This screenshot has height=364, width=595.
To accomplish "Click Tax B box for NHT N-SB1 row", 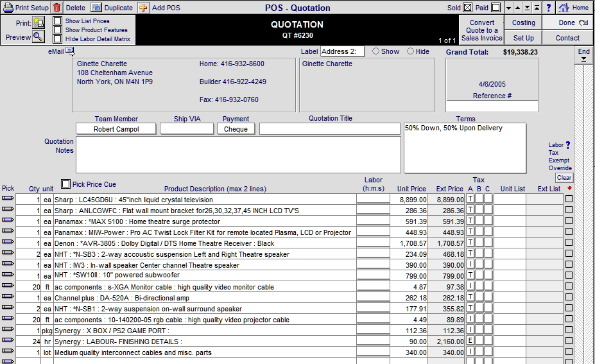I will [x=479, y=308].
